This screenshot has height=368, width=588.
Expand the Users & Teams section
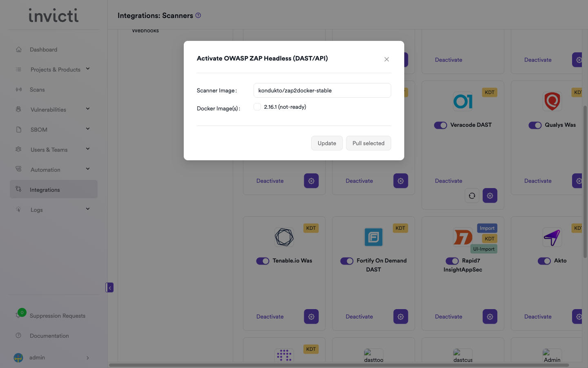coord(49,150)
